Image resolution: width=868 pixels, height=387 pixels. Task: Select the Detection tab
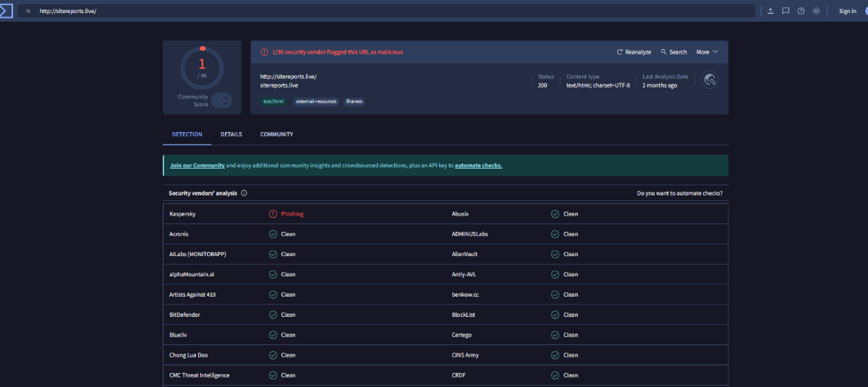pos(187,135)
